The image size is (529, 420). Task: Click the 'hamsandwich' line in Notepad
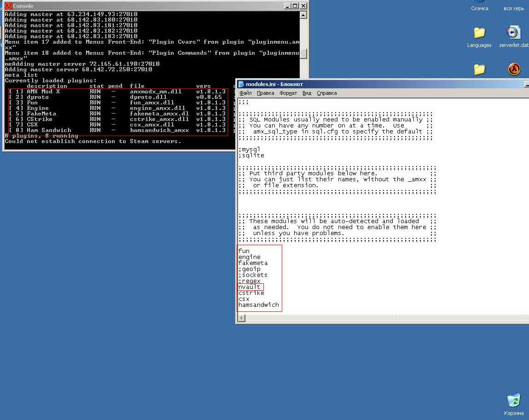[259, 305]
